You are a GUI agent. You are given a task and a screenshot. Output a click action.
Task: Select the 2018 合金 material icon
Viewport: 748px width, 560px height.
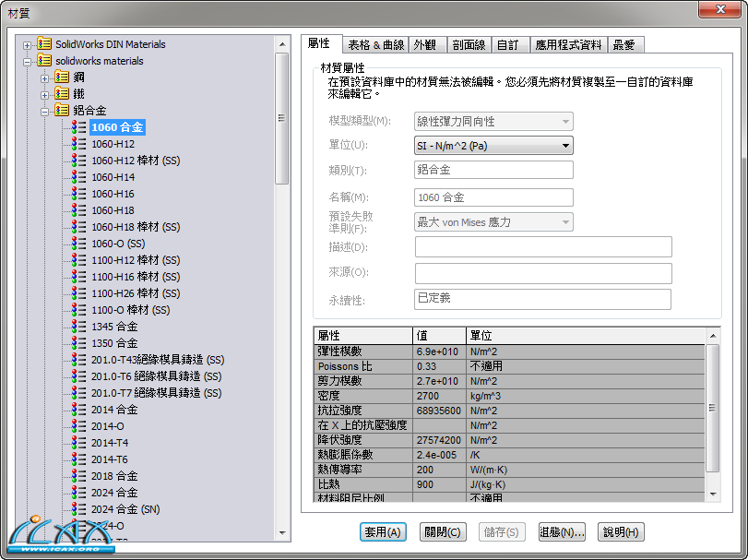(79, 475)
